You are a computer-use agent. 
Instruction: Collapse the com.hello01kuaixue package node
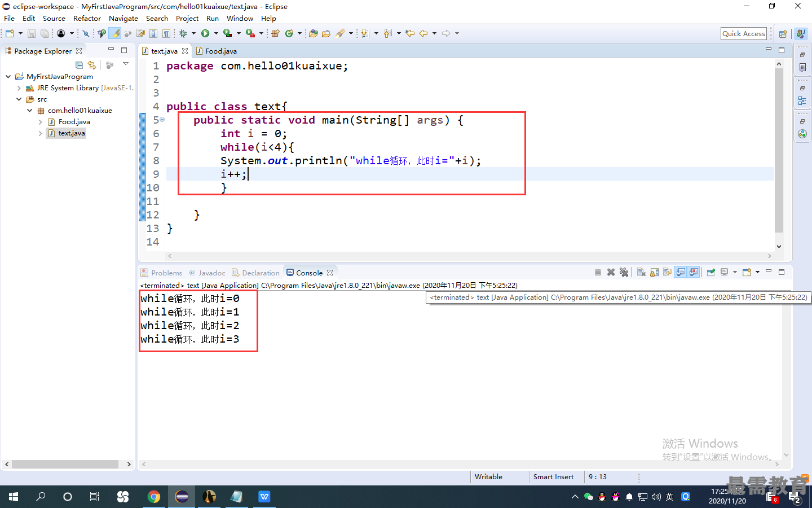click(x=29, y=110)
